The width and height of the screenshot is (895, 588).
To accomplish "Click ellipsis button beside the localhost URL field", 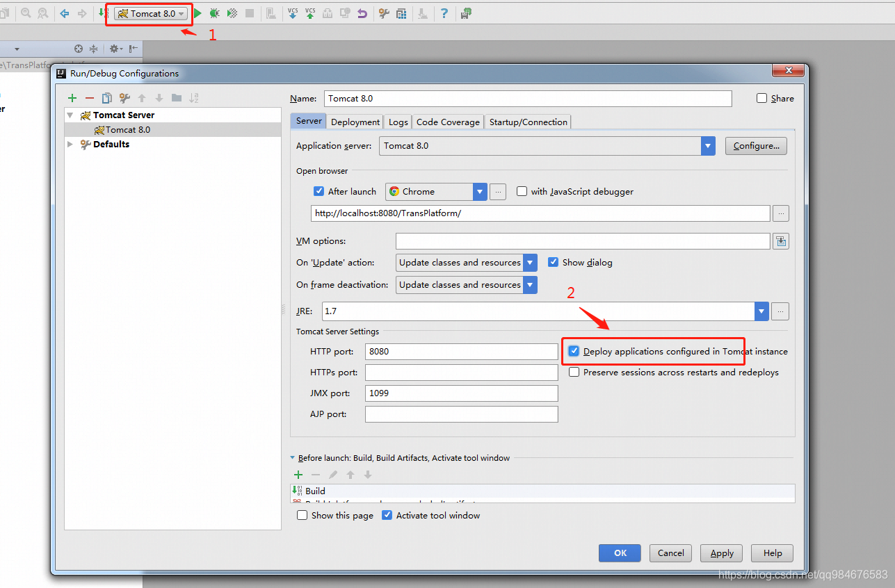I will 781,213.
